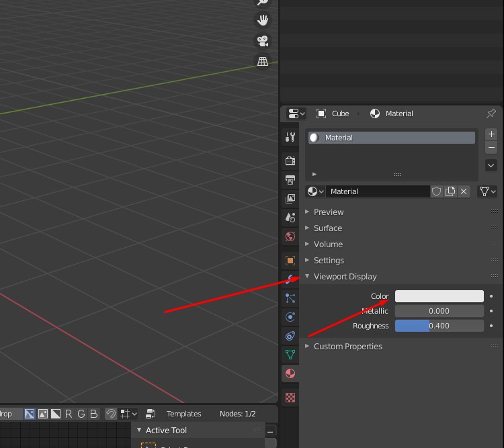This screenshot has width=504, height=448.
Task: Open the Object properties tab
Action: tap(290, 261)
